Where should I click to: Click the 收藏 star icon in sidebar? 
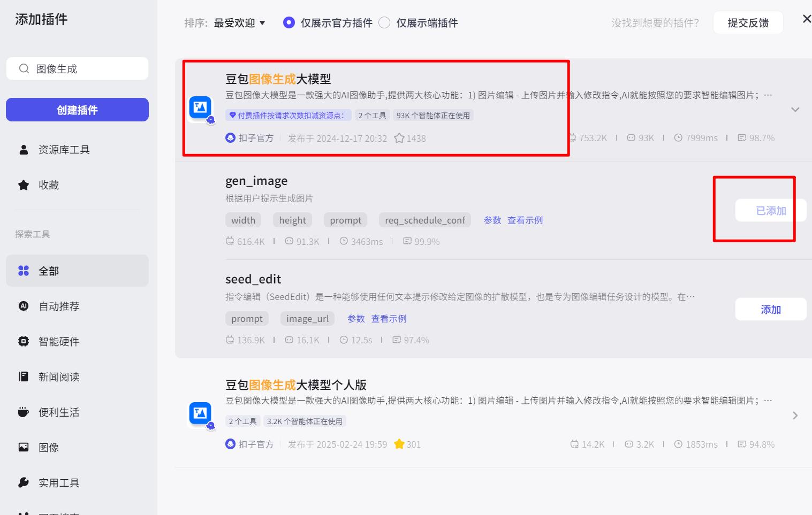24,185
